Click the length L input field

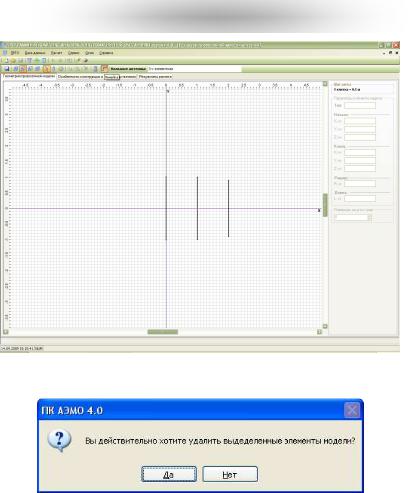click(360, 199)
